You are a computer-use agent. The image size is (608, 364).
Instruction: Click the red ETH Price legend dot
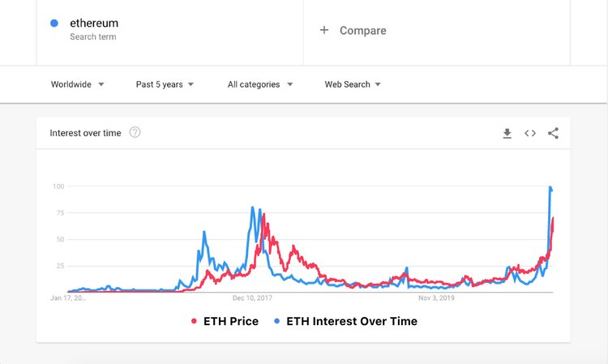click(195, 322)
